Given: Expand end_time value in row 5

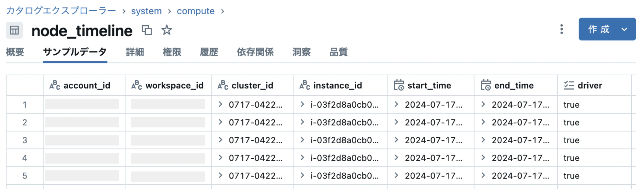Looking at the screenshot, I should point(483,175).
